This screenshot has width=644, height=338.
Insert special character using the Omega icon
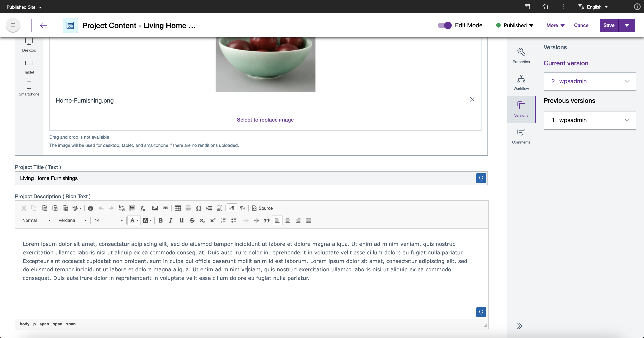tap(199, 208)
